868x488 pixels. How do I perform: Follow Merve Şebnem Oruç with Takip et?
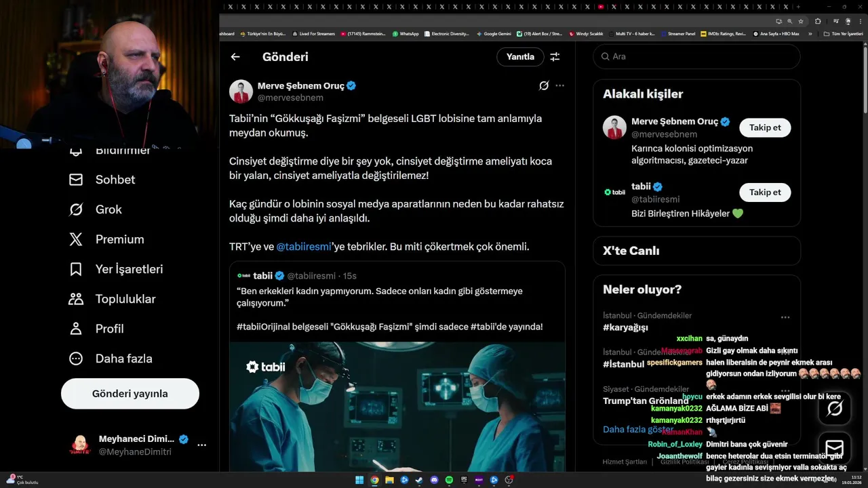[x=765, y=127]
